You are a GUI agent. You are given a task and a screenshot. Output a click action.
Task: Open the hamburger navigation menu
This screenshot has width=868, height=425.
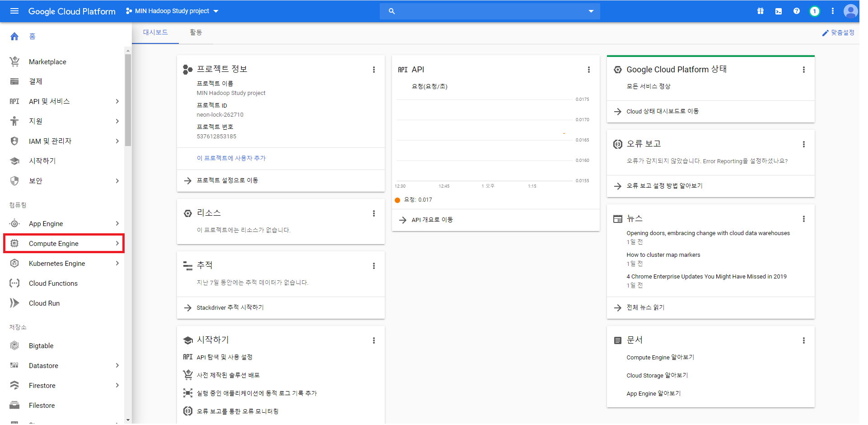point(14,11)
